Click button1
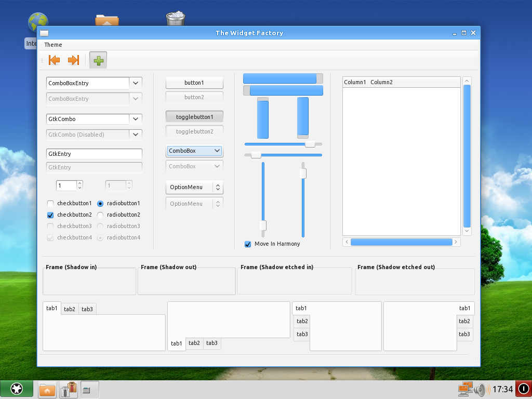The height and width of the screenshot is (399, 532). click(x=194, y=83)
